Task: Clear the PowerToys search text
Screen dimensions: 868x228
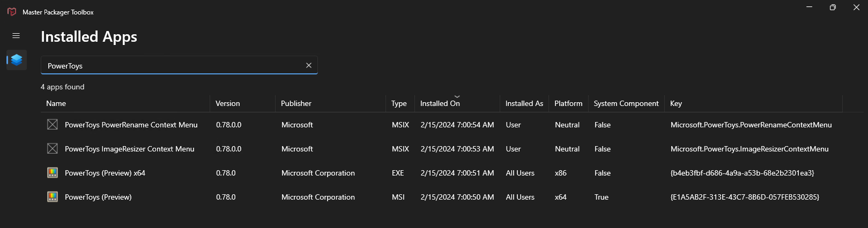Action: (x=309, y=65)
